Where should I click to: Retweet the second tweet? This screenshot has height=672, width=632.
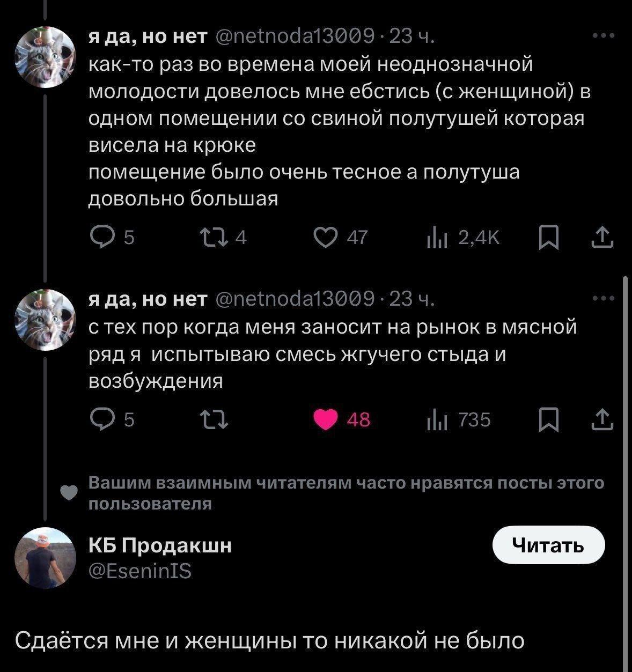tap(214, 419)
